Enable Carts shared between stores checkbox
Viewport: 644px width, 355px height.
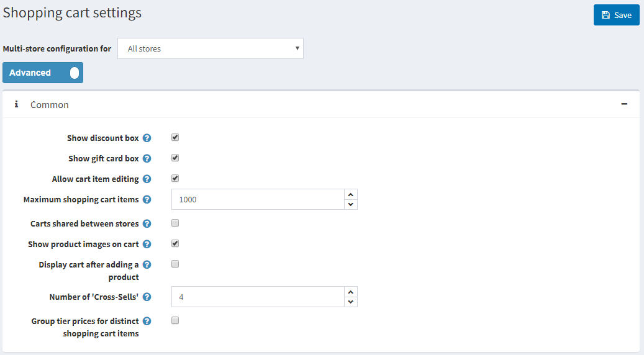point(175,223)
